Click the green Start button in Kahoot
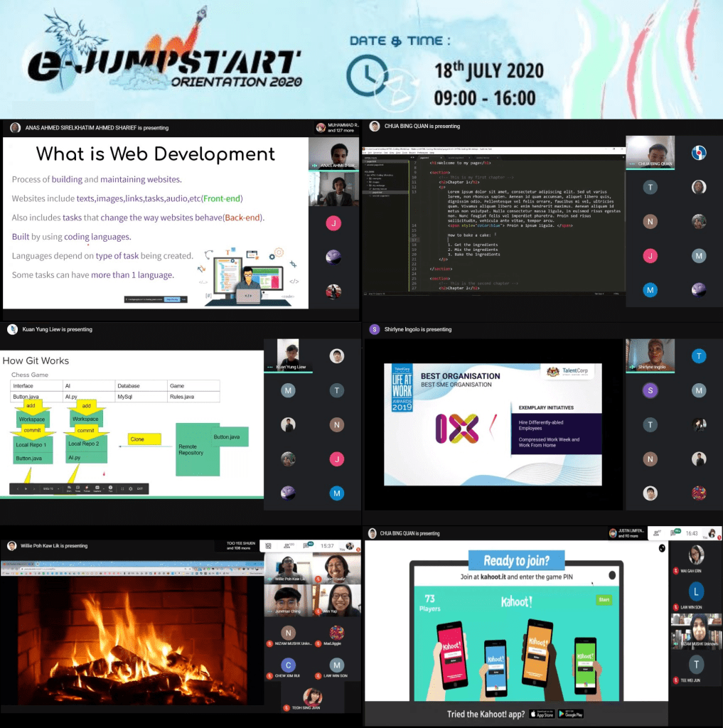Image resolution: width=723 pixels, height=728 pixels. point(604,599)
